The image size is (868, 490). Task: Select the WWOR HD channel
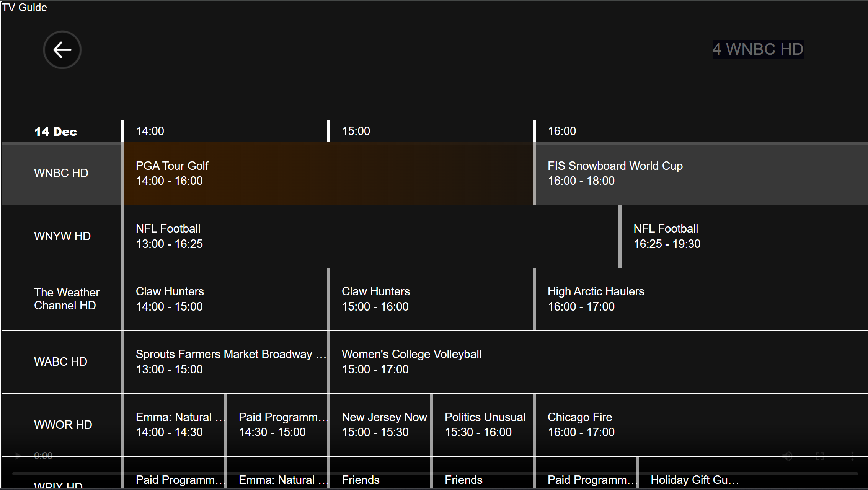63,425
